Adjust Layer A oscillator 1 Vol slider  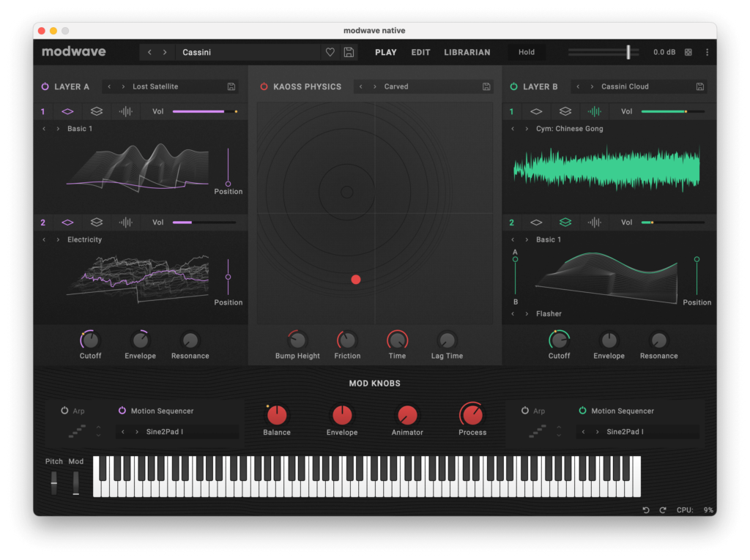point(205,111)
